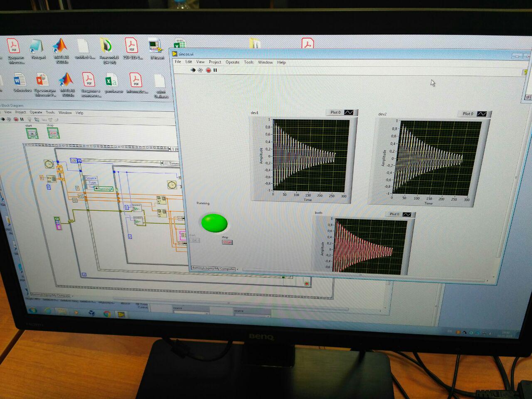Click the Y2 shift register terminal
The height and width of the screenshot is (399, 532).
coord(74,200)
